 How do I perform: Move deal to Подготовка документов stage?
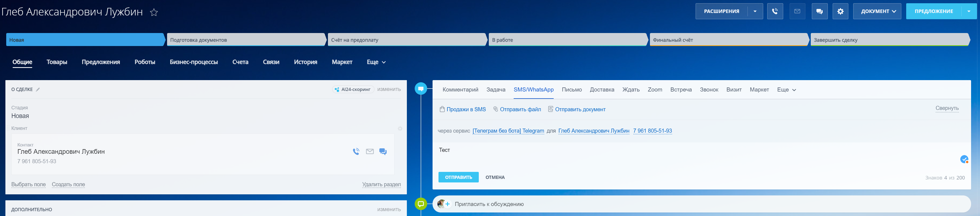click(246, 40)
